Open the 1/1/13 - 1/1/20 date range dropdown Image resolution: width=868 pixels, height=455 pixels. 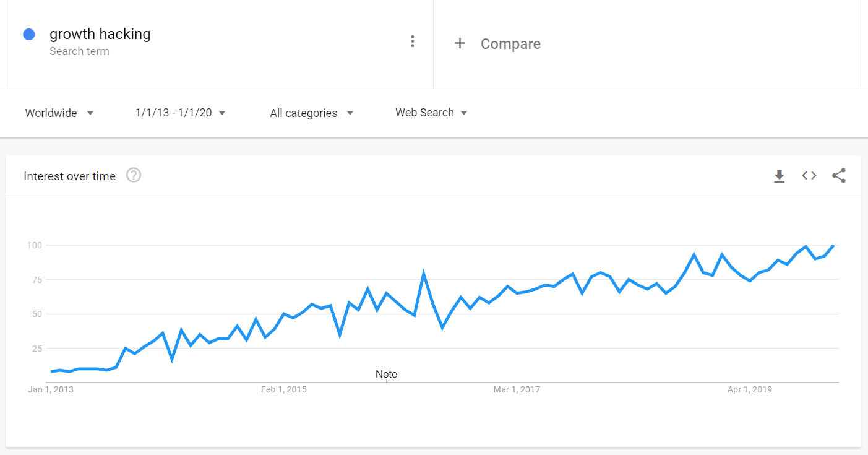[x=181, y=113]
